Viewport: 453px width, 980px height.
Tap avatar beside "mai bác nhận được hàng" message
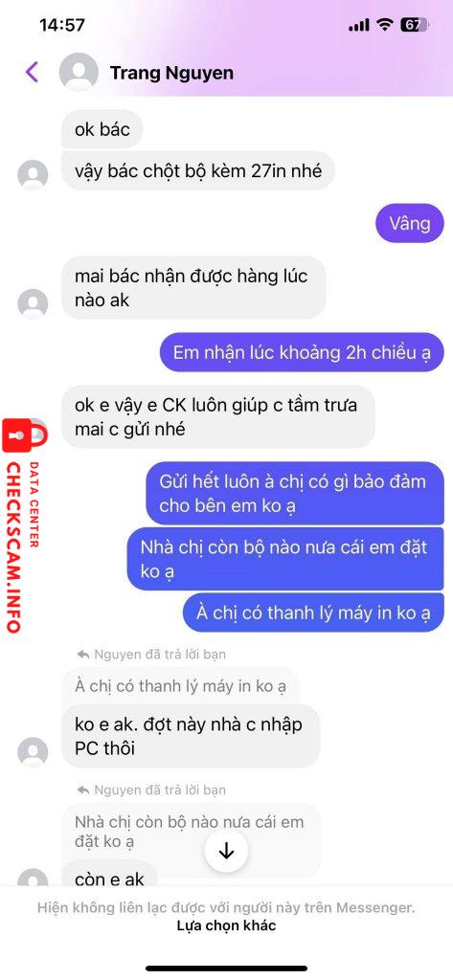point(33,304)
